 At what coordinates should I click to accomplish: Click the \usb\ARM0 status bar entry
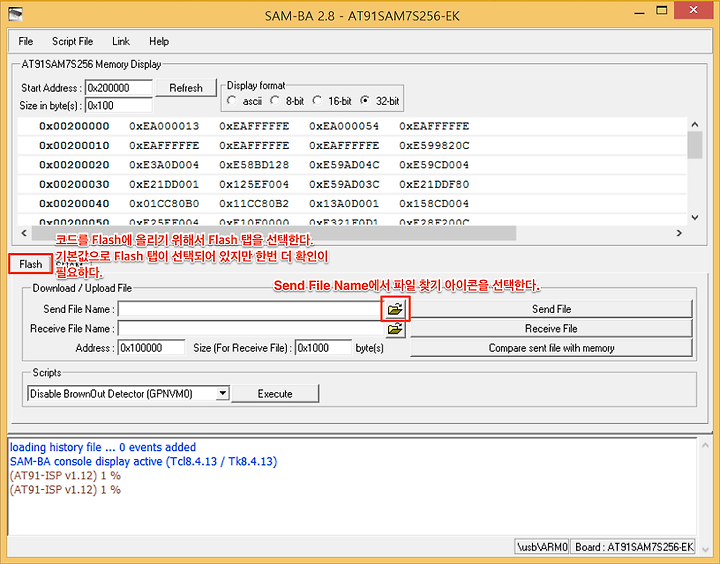(x=542, y=547)
